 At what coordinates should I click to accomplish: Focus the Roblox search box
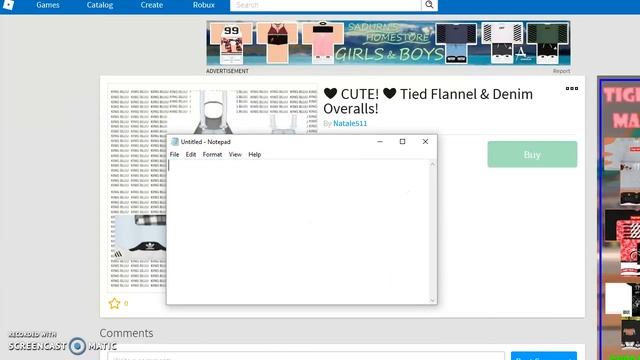point(325,5)
